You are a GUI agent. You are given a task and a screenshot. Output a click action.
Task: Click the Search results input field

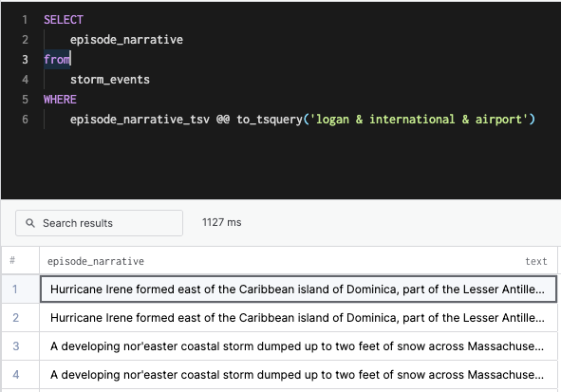click(x=99, y=223)
